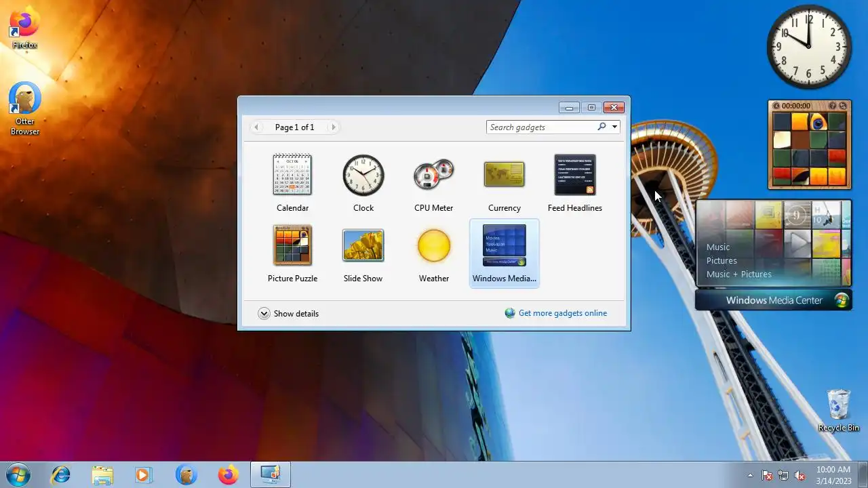Image resolution: width=868 pixels, height=488 pixels.
Task: Click Music + Pictures in Media Center gadget
Action: [x=739, y=274]
